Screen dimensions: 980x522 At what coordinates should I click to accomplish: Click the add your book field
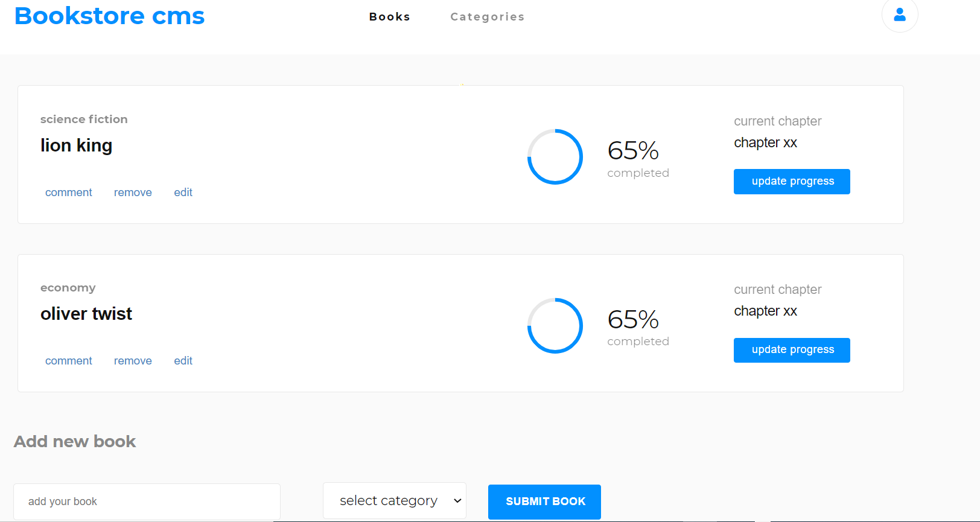(x=146, y=501)
